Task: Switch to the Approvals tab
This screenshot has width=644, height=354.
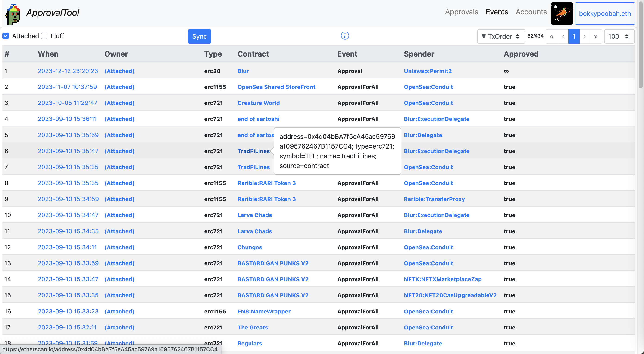Action: (x=461, y=12)
